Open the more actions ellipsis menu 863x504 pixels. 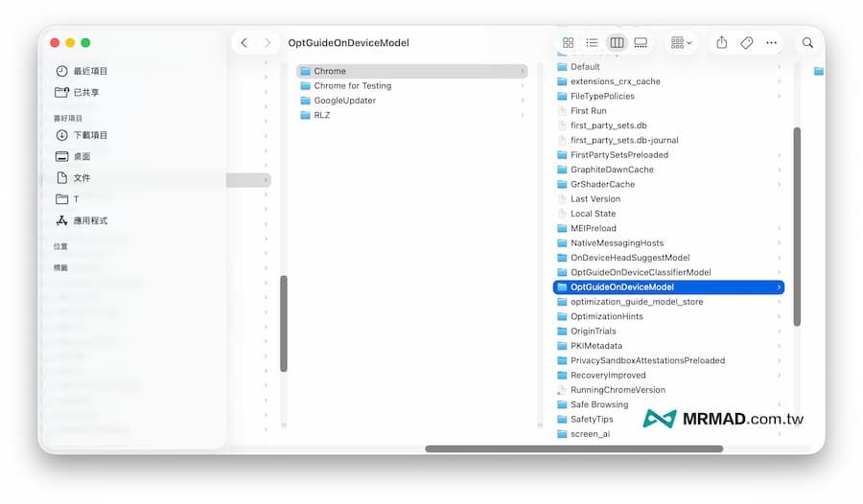(x=771, y=42)
